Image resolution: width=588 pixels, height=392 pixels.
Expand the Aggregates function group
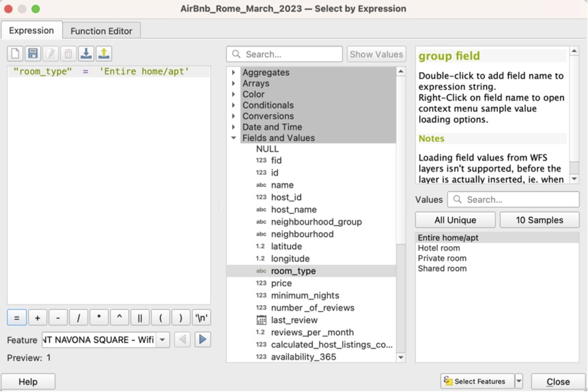pyautogui.click(x=233, y=72)
